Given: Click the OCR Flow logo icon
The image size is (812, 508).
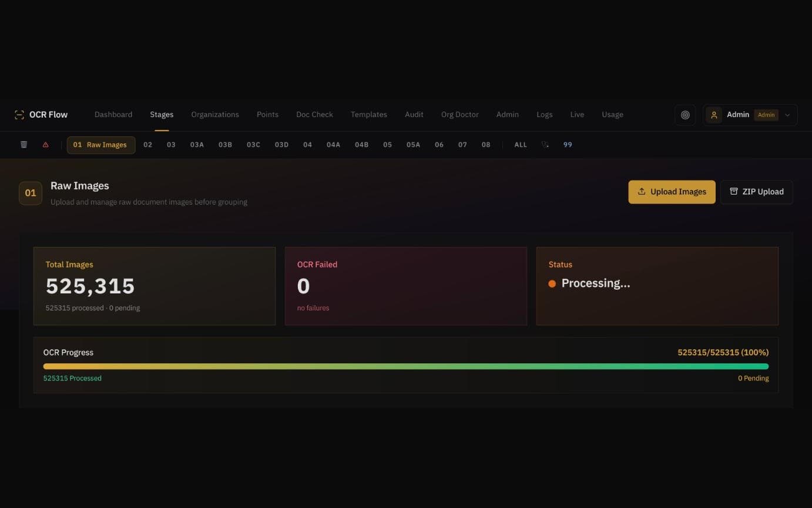Looking at the screenshot, I should [x=19, y=115].
